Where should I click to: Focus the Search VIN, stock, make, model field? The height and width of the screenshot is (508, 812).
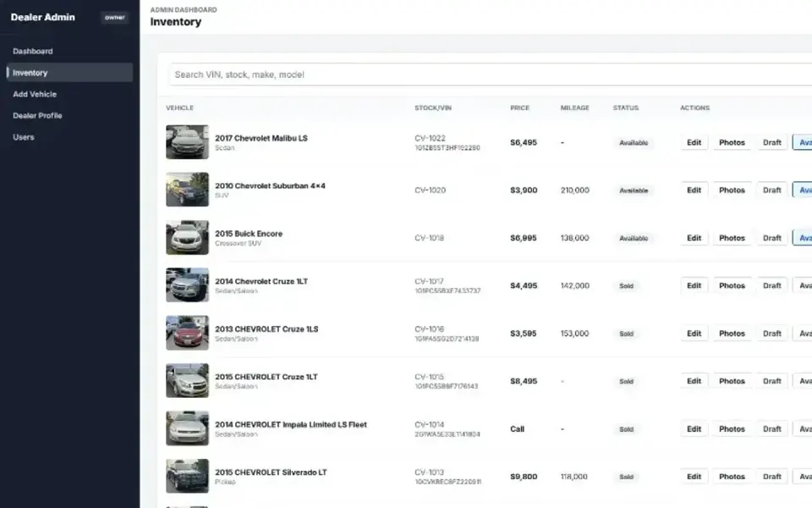[x=491, y=75]
